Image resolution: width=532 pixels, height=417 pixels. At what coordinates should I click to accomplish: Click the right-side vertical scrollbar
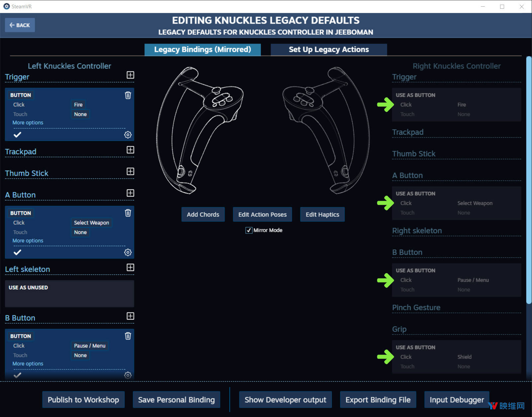click(x=529, y=179)
